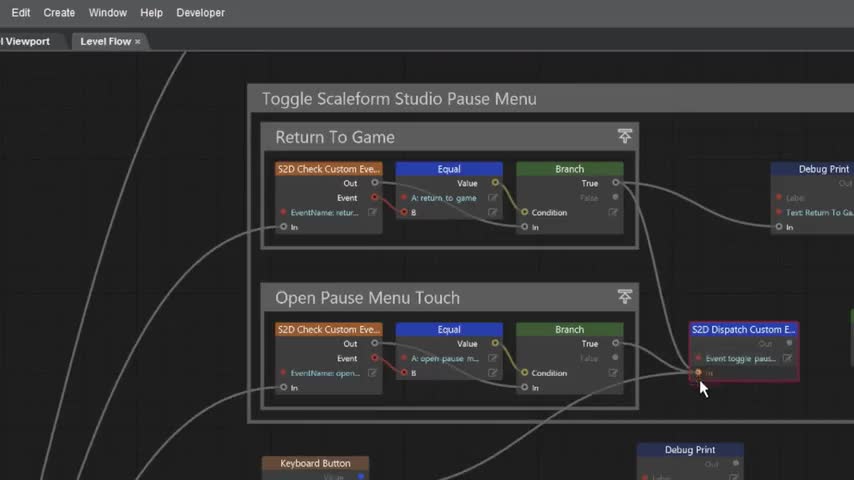Click True connector of Open Pause Menu Branch node
The height and width of the screenshot is (480, 854).
[615, 343]
